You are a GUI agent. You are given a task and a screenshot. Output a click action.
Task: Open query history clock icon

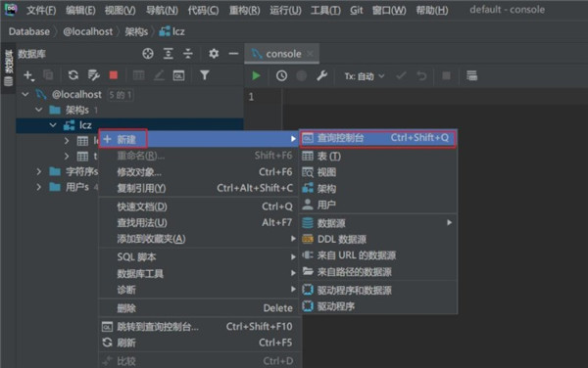(281, 75)
